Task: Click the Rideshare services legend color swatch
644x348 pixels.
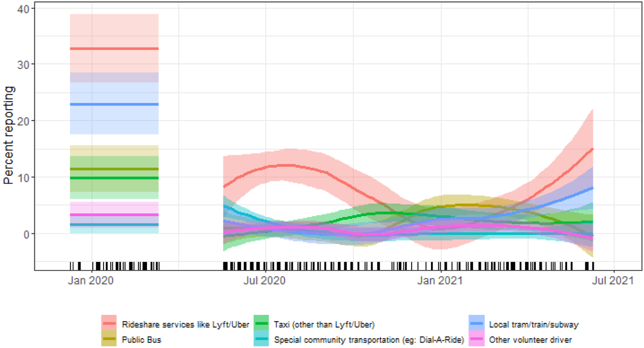Action: (x=109, y=323)
